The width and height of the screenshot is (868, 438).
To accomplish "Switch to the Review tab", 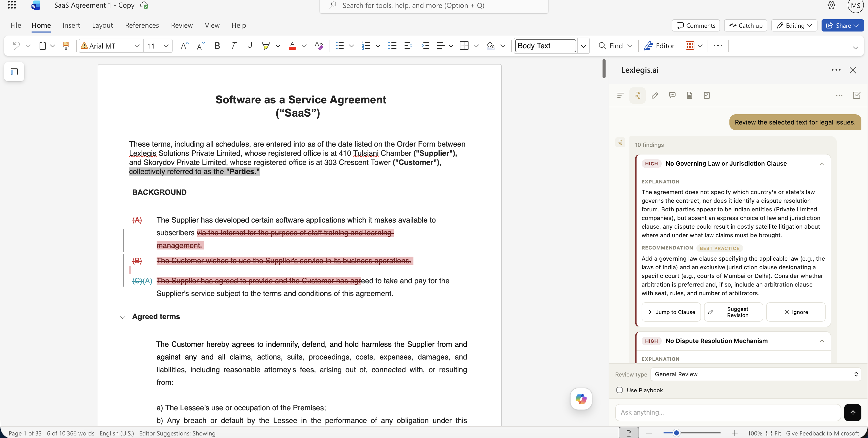I will pos(182,25).
